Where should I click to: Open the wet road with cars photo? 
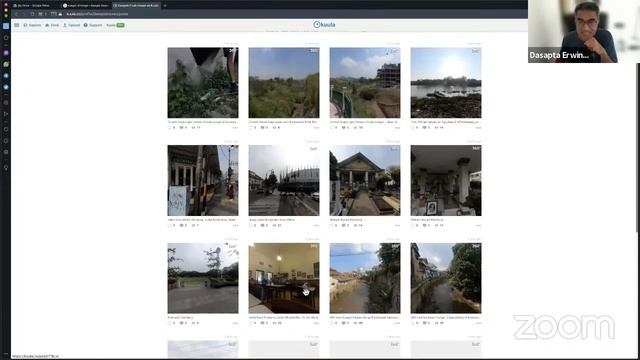(x=284, y=180)
